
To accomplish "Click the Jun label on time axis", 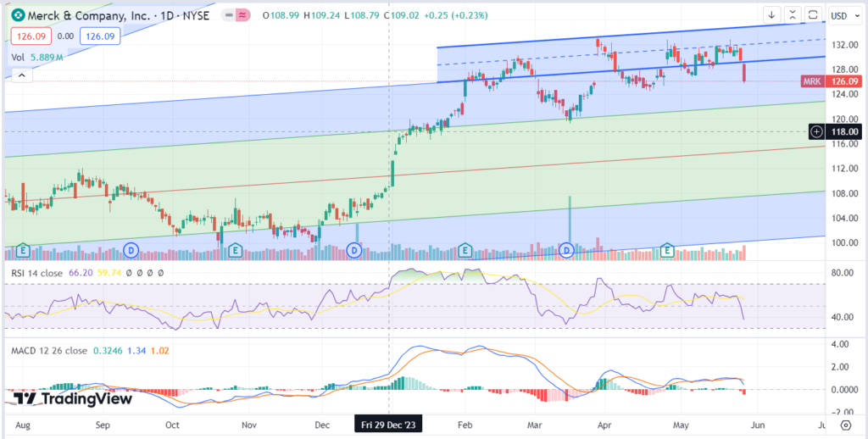I will [758, 425].
